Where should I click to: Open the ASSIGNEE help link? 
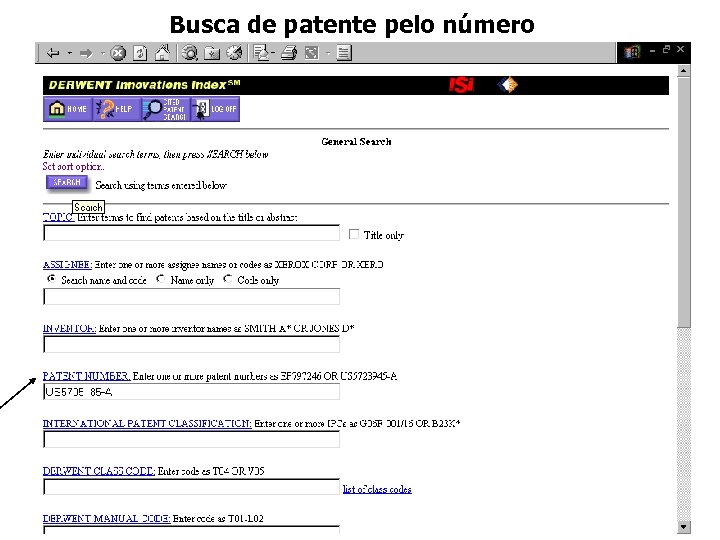(68, 264)
